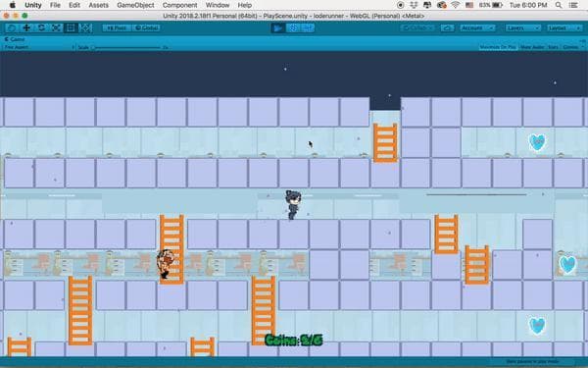Open the Account dropdown
Screen dimensions: 588x368
[x=478, y=27]
